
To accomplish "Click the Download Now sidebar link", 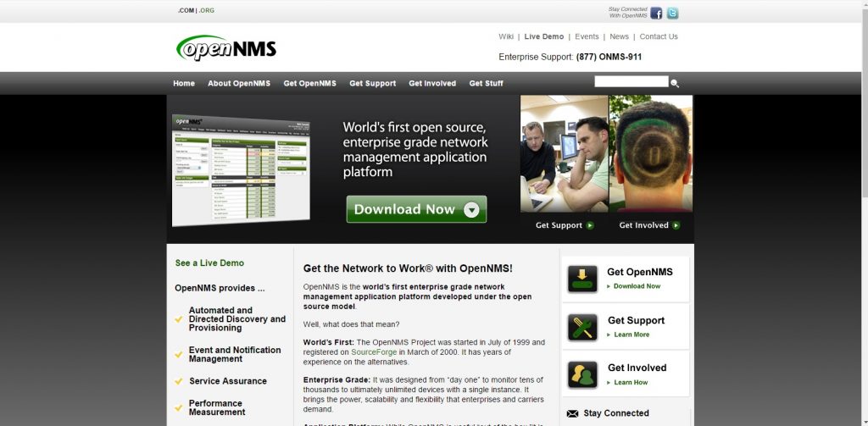I will [637, 286].
